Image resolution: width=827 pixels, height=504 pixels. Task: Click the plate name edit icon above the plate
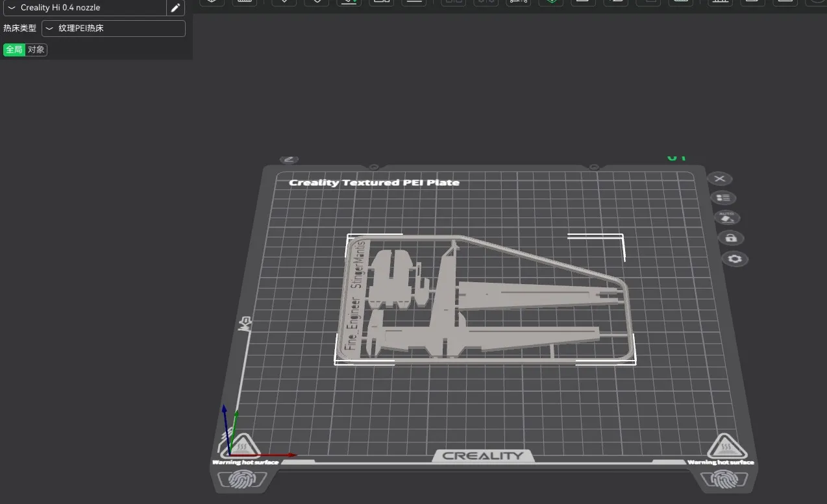pyautogui.click(x=289, y=159)
